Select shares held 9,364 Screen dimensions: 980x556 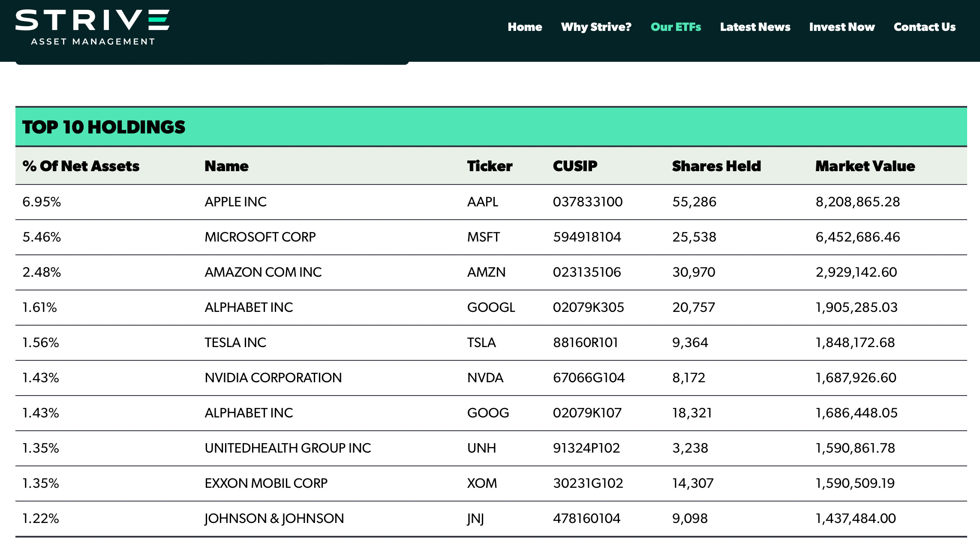pos(690,342)
